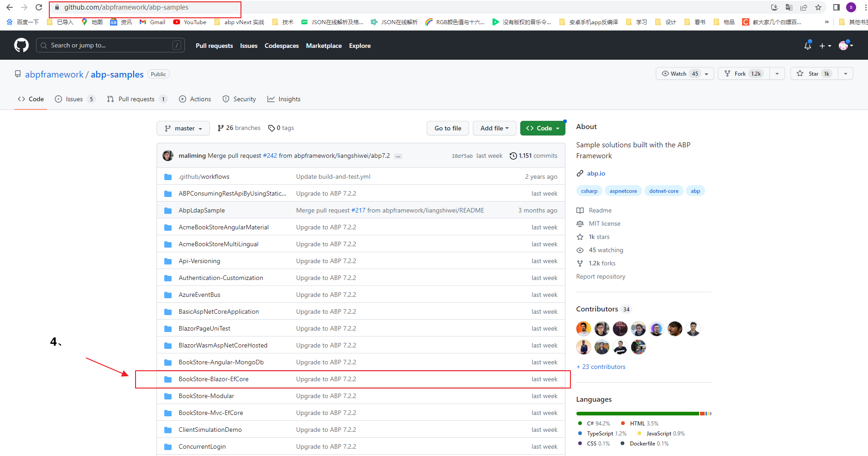868x456 pixels.
Task: Open Marketplace in the top navigation
Action: [x=324, y=46]
